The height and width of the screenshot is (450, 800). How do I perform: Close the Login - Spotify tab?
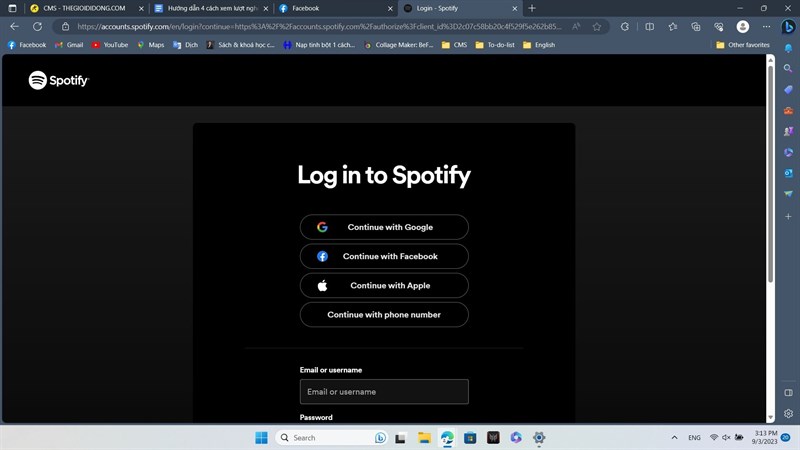515,8
